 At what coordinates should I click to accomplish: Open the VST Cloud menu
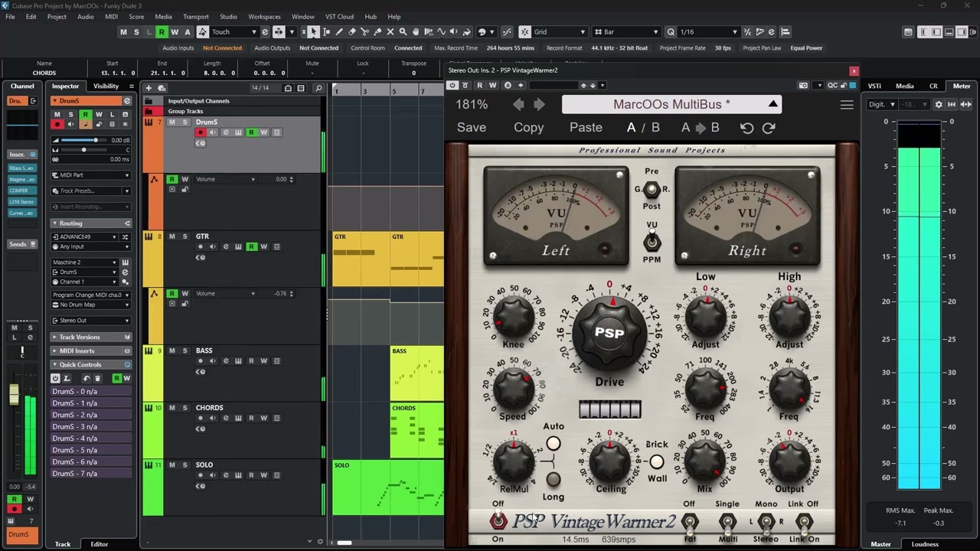[x=339, y=16]
